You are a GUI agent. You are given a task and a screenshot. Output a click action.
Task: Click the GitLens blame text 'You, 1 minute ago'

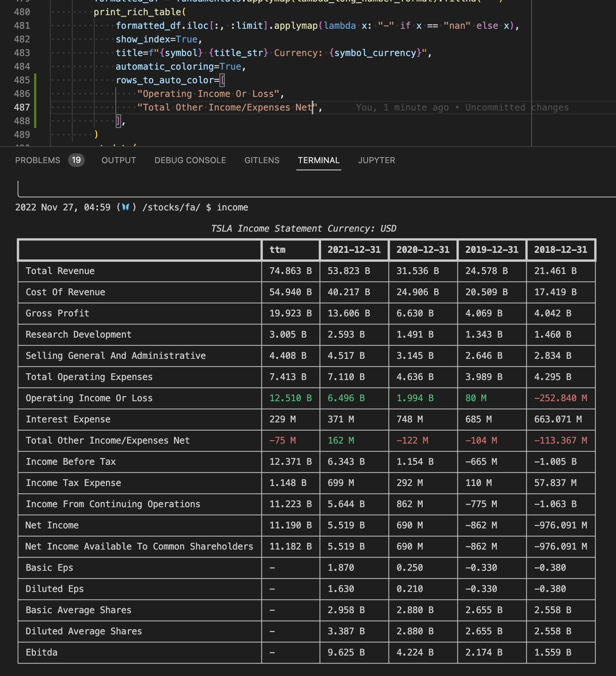tap(402, 107)
